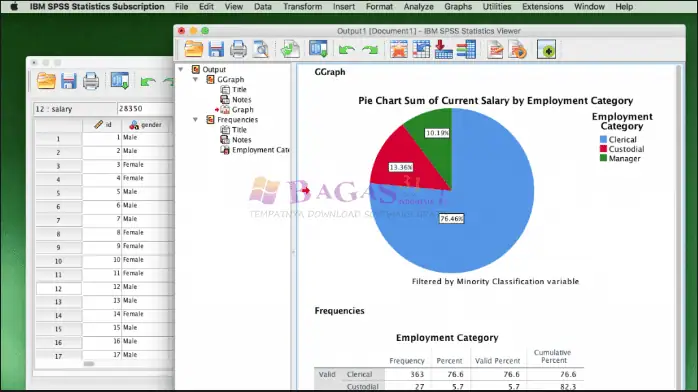This screenshot has height=392, width=698.
Task: Select Notes under GGraph in outline
Action: (x=241, y=100)
